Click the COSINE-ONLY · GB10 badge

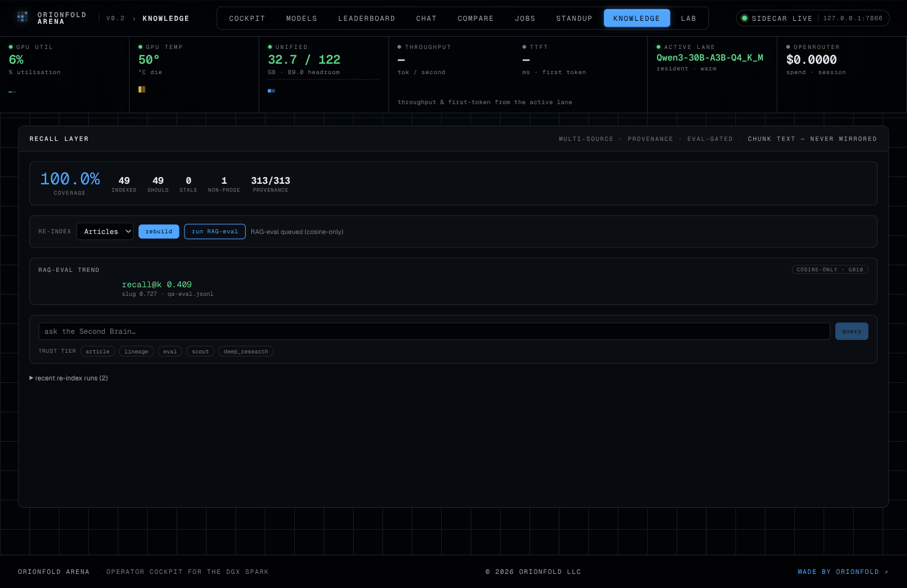pos(830,269)
